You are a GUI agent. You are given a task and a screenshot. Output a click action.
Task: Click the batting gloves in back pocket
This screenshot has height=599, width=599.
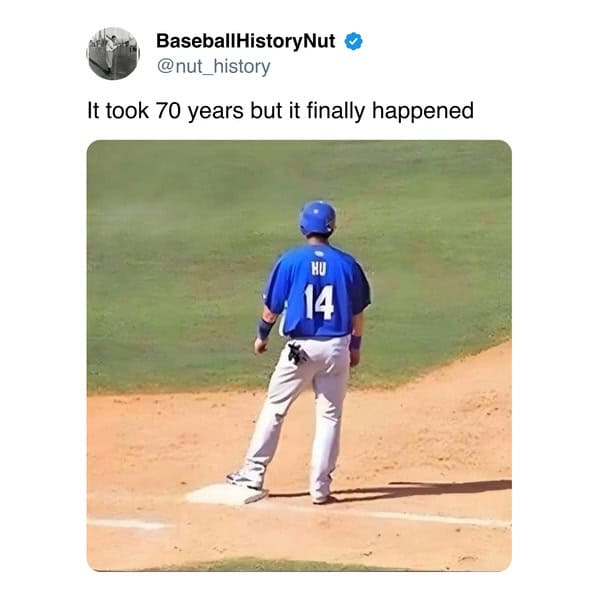296,353
